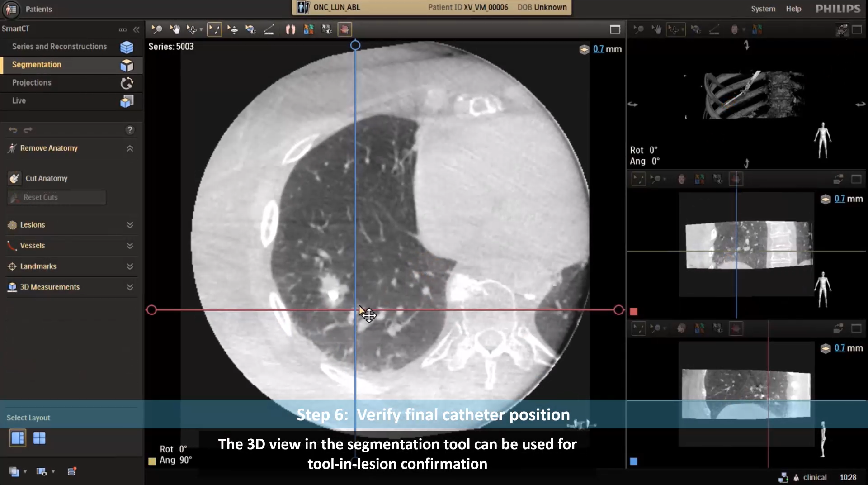Switch to Segmentation tab
The width and height of the screenshot is (868, 485).
click(71, 65)
